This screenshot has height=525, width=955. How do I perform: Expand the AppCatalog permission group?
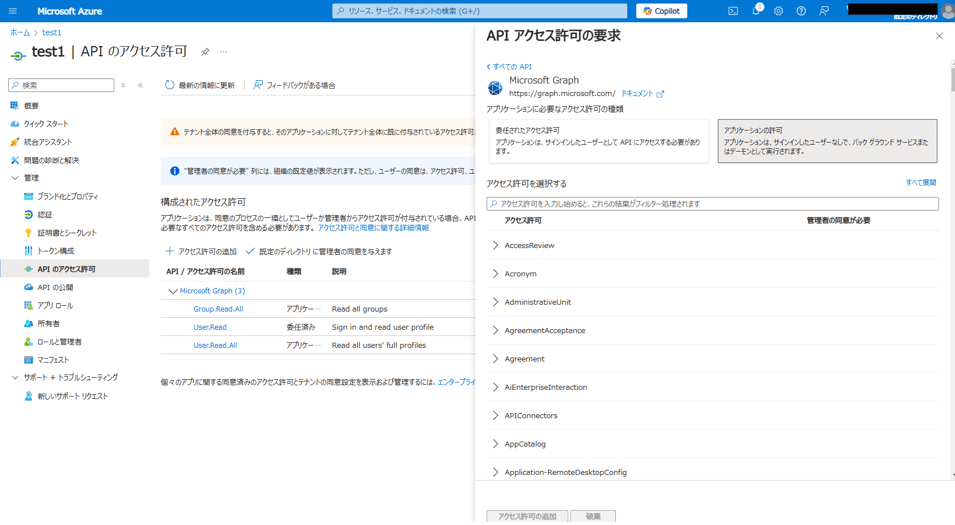pyautogui.click(x=495, y=444)
